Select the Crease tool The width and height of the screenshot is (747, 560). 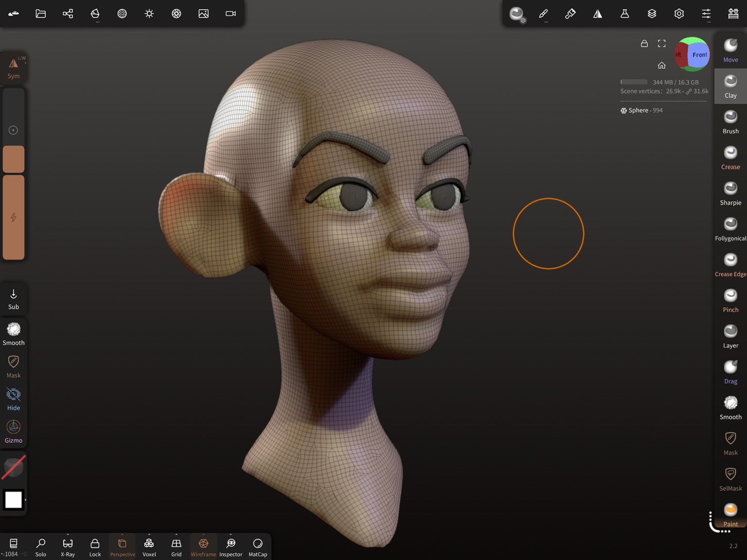[x=730, y=157]
